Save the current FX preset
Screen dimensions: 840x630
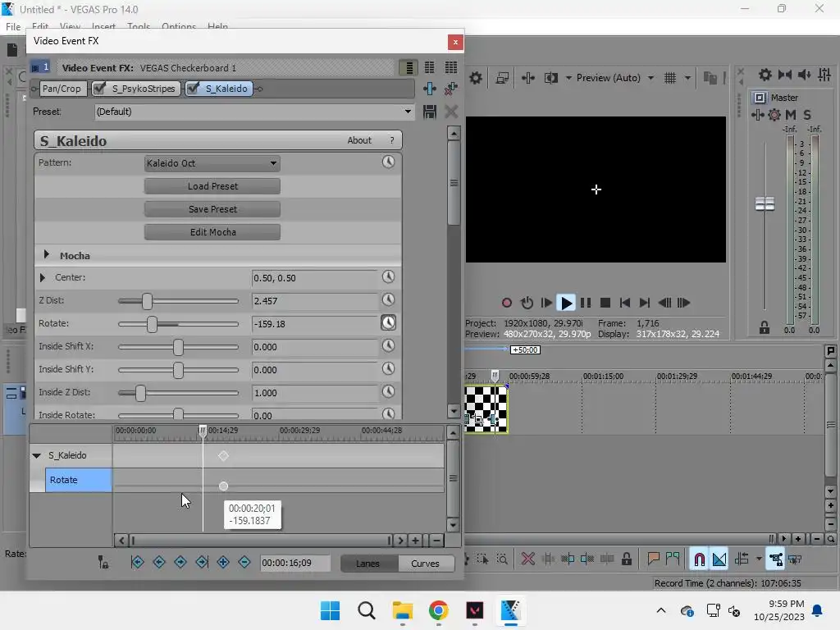tap(430, 112)
